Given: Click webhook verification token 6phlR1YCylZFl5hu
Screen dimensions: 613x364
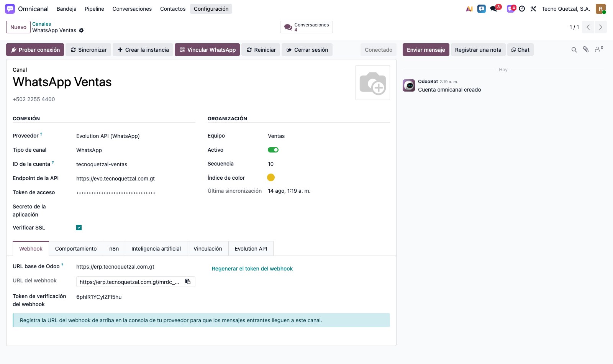Looking at the screenshot, I should click(99, 297).
